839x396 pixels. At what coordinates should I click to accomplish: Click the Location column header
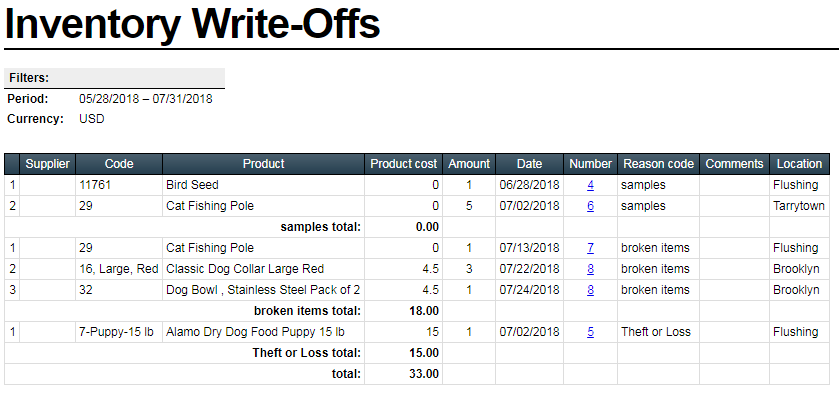point(799,164)
